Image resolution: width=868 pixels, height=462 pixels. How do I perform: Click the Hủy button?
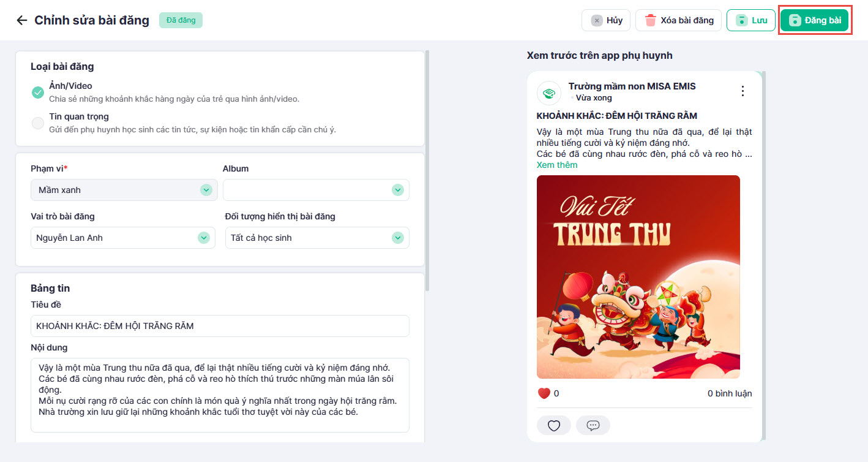tap(606, 20)
